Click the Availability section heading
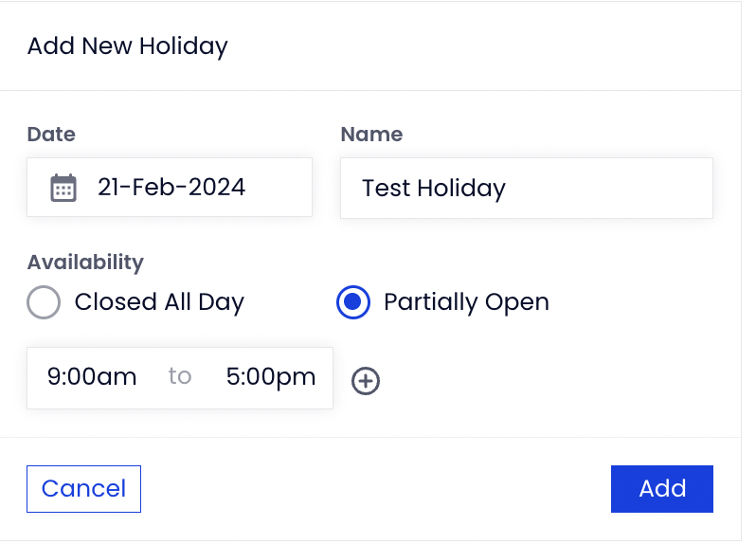 [85, 263]
